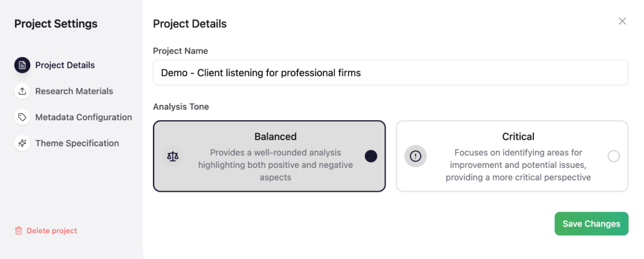Select the Critical tone radio button
The height and width of the screenshot is (259, 644).
point(613,156)
